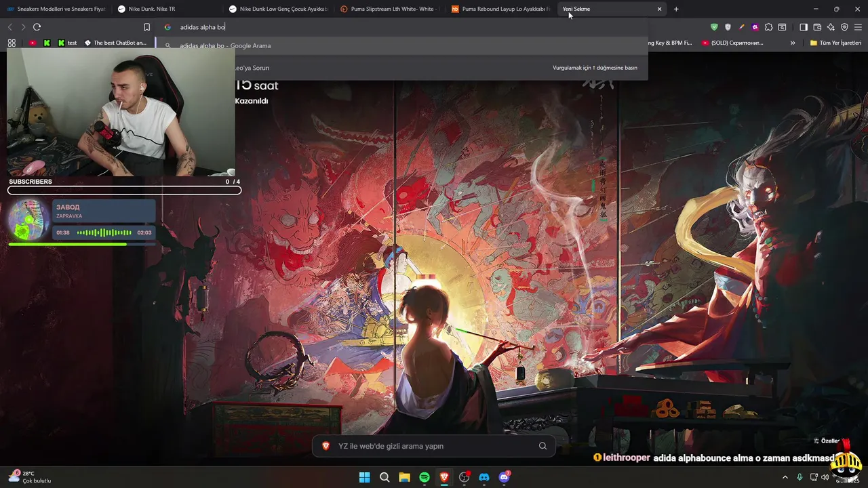Click the streamer webcam overlay
868x488 pixels.
(x=121, y=112)
